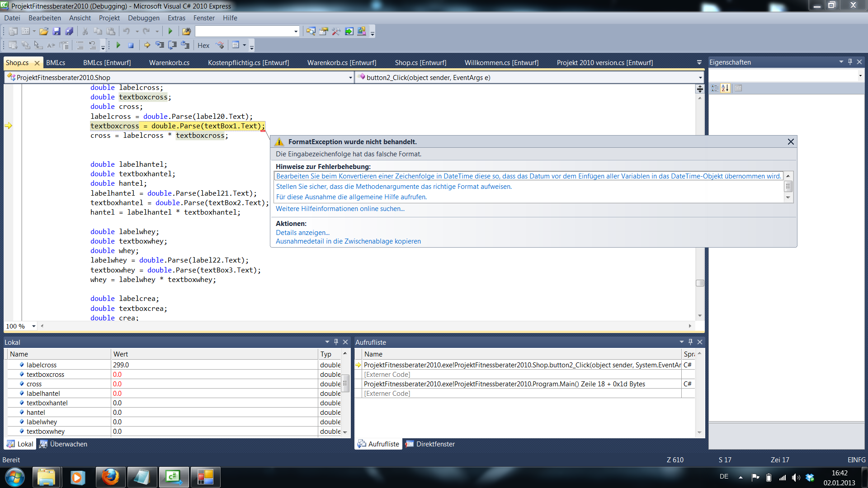Open Find in Files binoculars-folder icon
The width and height of the screenshot is (868, 488).
point(186,31)
